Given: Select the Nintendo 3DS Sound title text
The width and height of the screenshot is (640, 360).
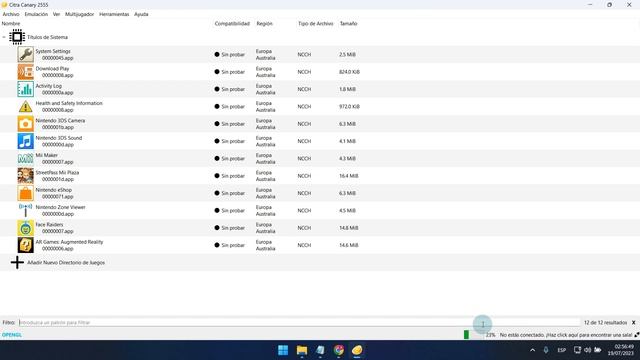Looking at the screenshot, I should [x=59, y=138].
